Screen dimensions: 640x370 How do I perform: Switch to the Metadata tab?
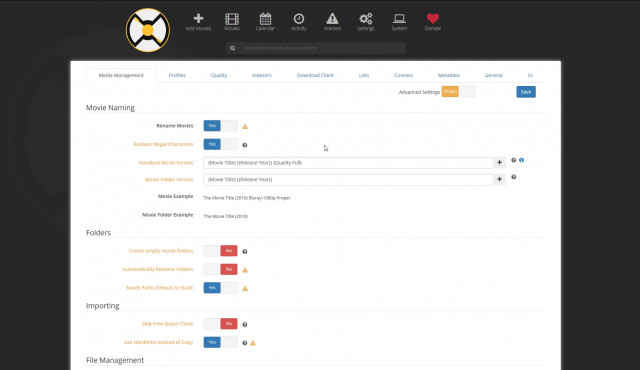pyautogui.click(x=449, y=75)
